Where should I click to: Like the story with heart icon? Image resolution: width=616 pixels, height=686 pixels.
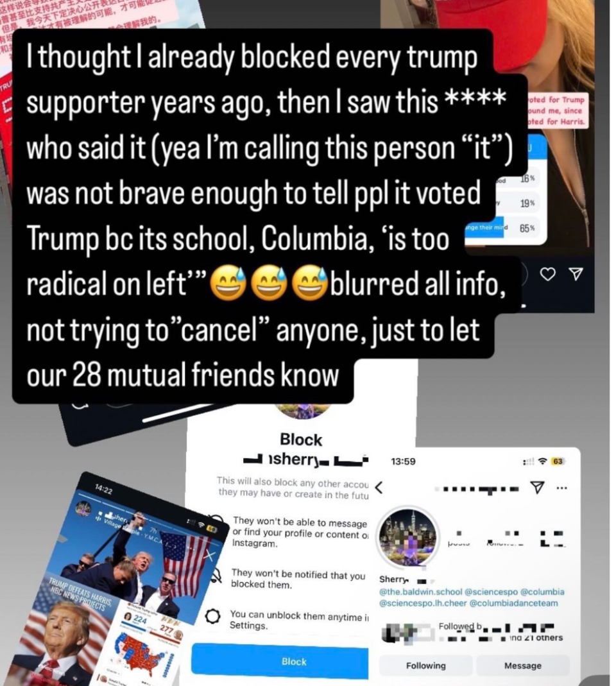[548, 274]
